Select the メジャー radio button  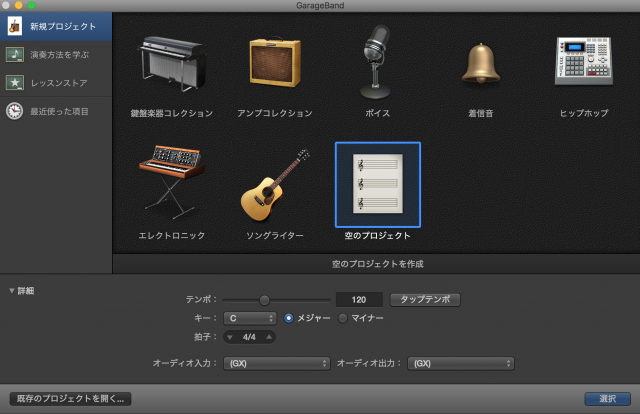coord(289,318)
